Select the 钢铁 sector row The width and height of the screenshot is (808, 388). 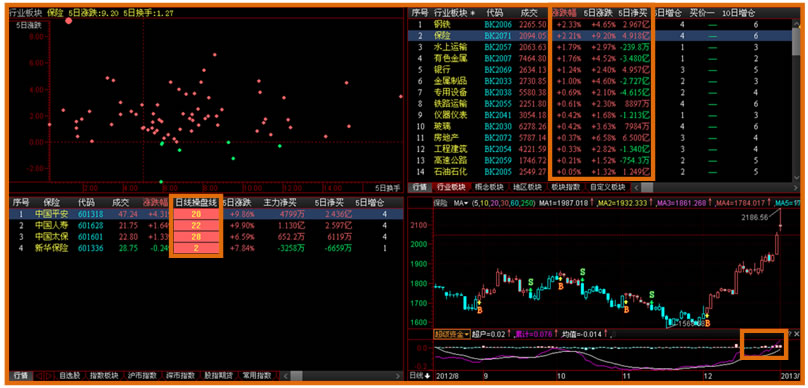pos(606,24)
